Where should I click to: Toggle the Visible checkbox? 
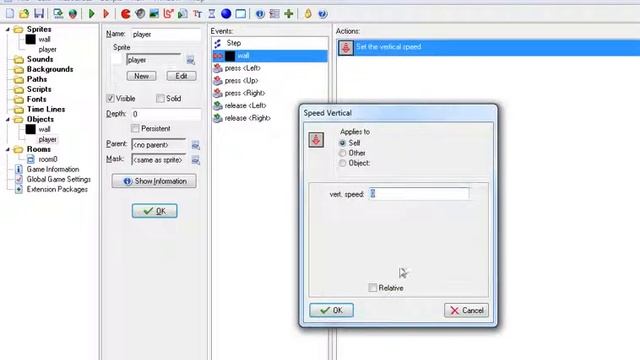point(110,98)
